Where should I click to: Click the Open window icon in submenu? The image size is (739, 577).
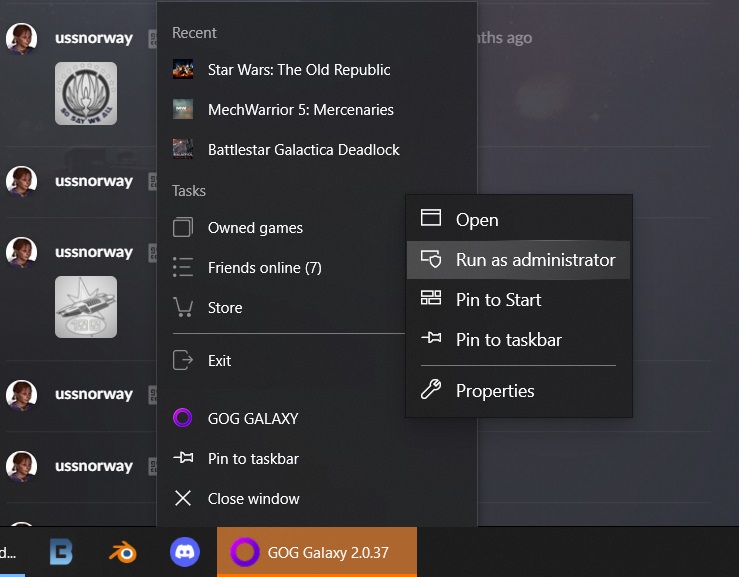pos(431,218)
